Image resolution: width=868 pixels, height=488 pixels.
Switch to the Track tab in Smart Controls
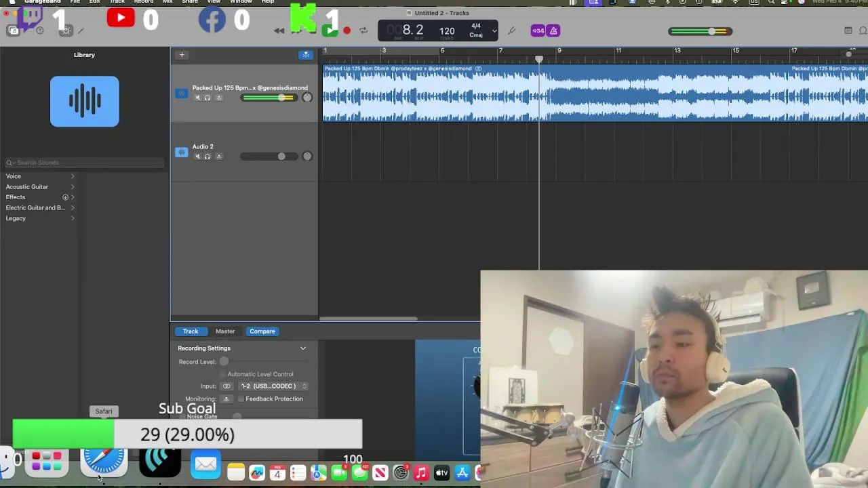pos(191,331)
